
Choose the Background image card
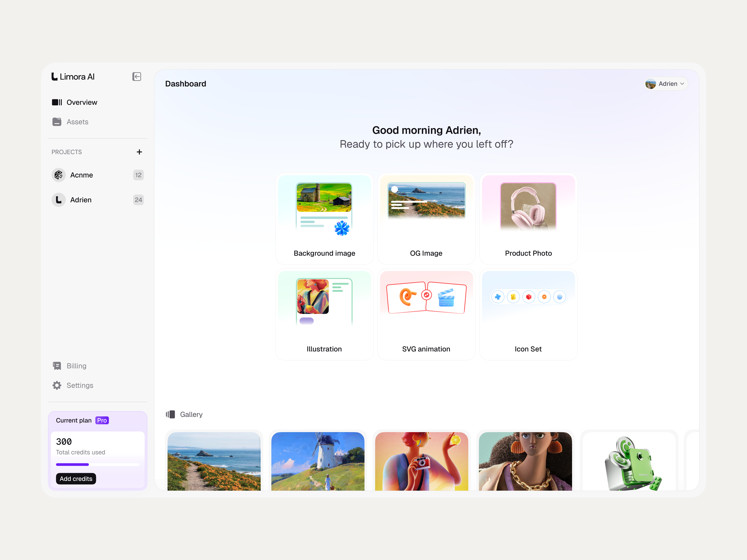pyautogui.click(x=324, y=219)
